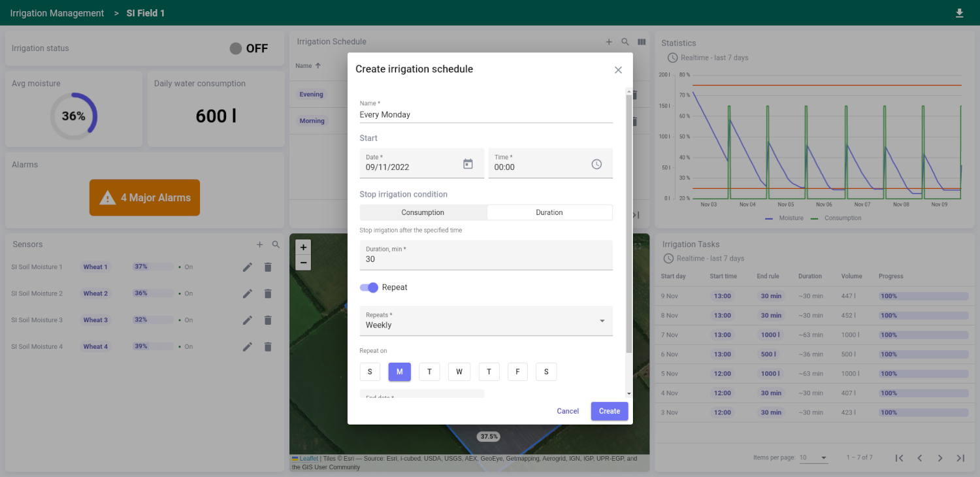Delete the SI Soil Moisture 2 sensor

point(268,293)
